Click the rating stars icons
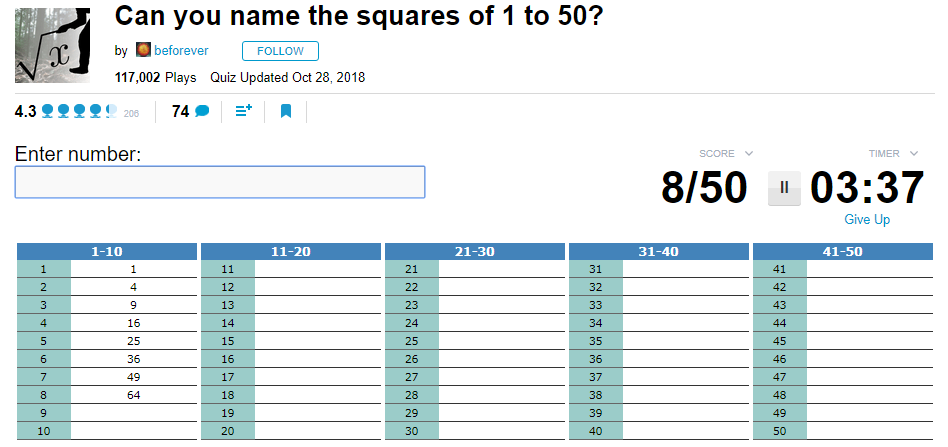This screenshot has width=948, height=447. click(x=80, y=112)
